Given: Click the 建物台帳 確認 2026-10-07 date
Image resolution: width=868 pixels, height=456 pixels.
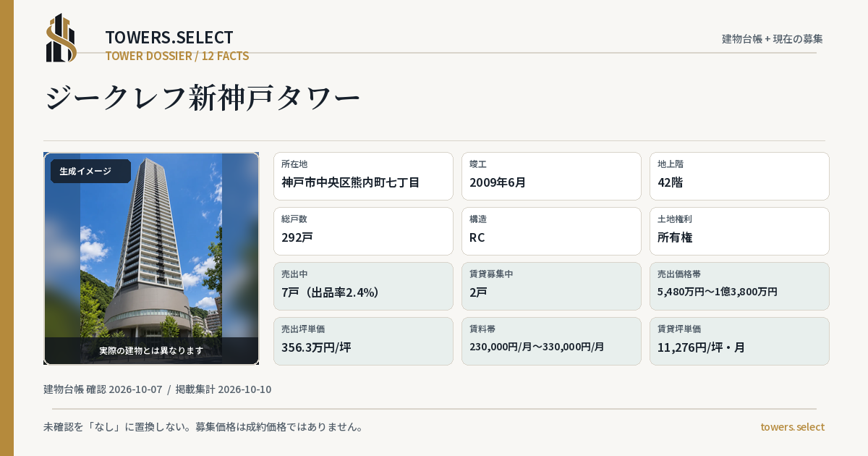Looking at the screenshot, I should 103,389.
